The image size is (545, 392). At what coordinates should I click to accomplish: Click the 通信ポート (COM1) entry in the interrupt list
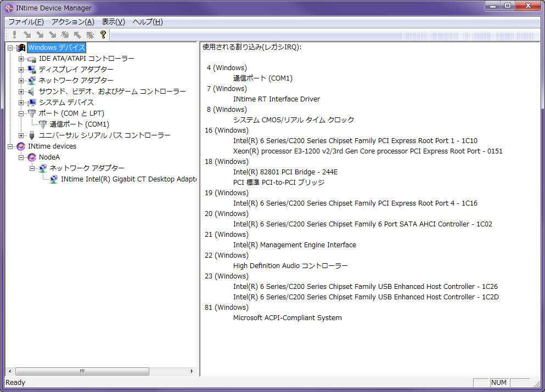263,78
